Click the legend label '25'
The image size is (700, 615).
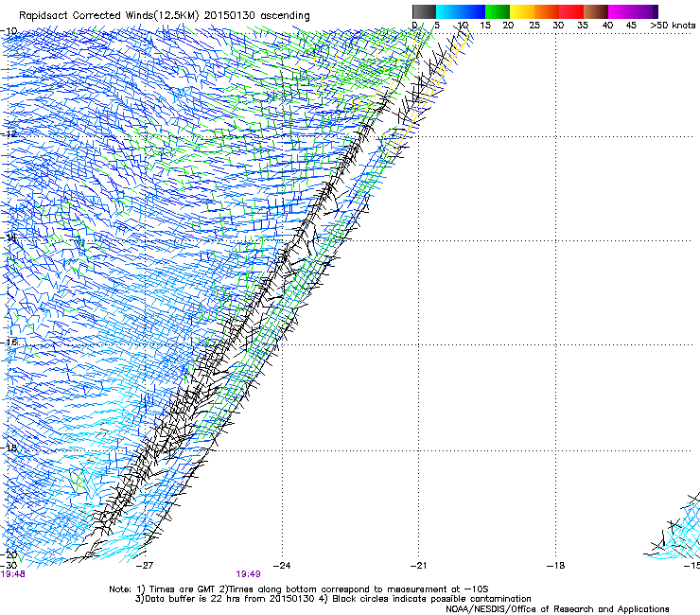534,26
